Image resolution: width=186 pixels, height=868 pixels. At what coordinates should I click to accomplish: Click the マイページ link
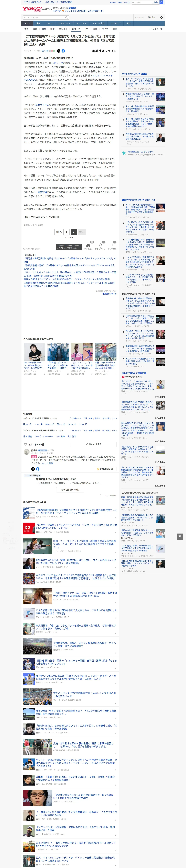pos(139,17)
